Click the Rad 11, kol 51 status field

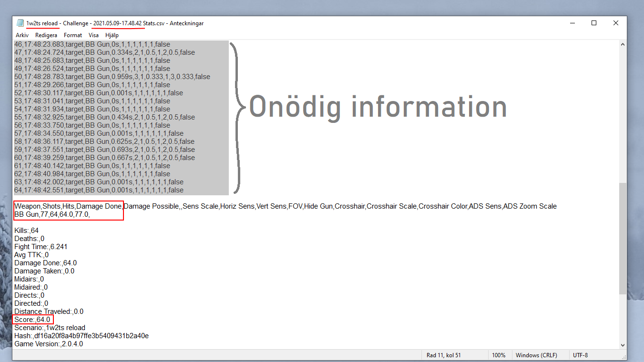443,355
